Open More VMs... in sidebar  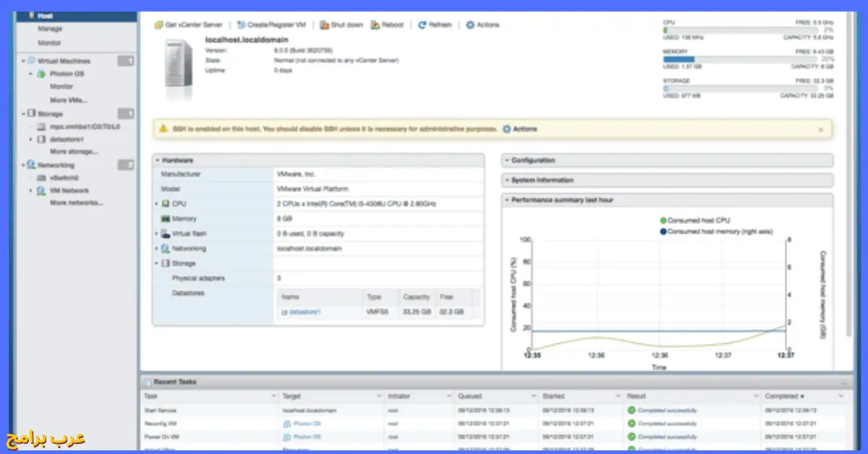68,100
